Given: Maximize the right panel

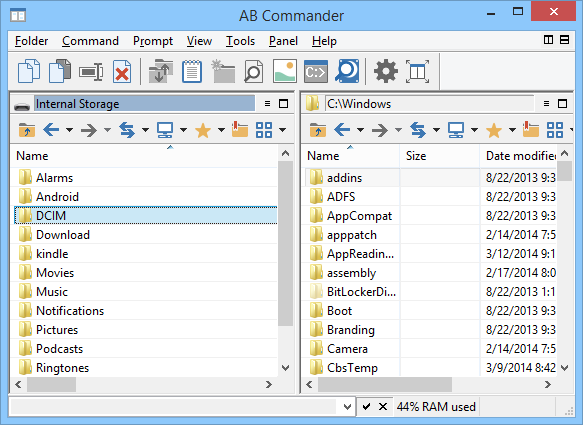Looking at the screenshot, I should 563,103.
